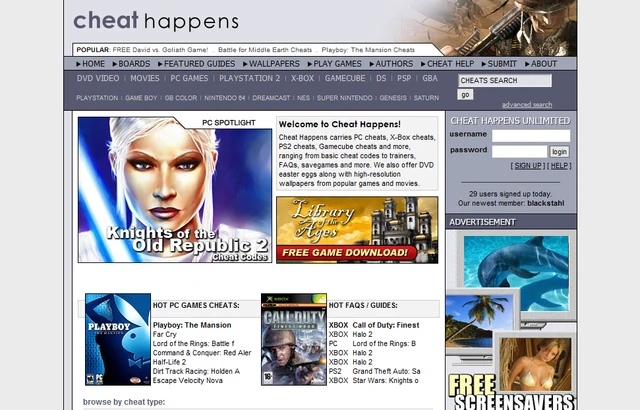Image resolution: width=640 pixels, height=410 pixels.
Task: Click the Playboy The Mansion box art
Action: (x=118, y=339)
